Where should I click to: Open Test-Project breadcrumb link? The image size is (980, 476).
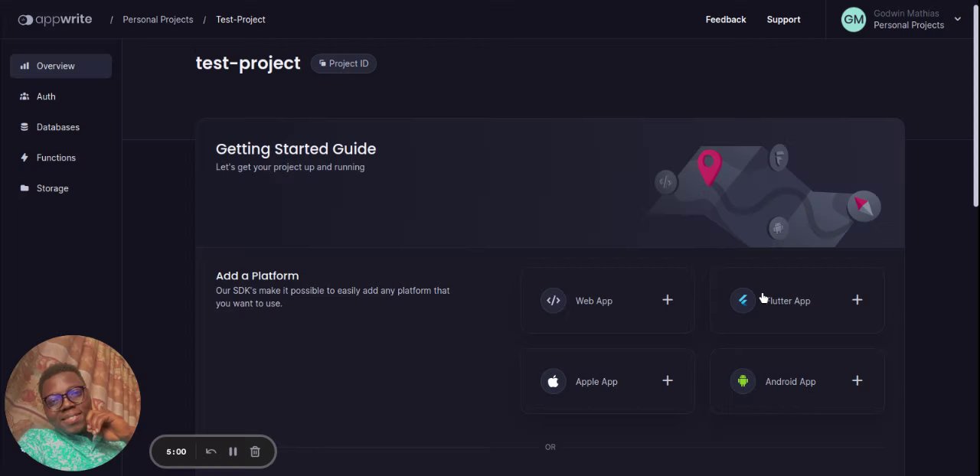point(240,20)
